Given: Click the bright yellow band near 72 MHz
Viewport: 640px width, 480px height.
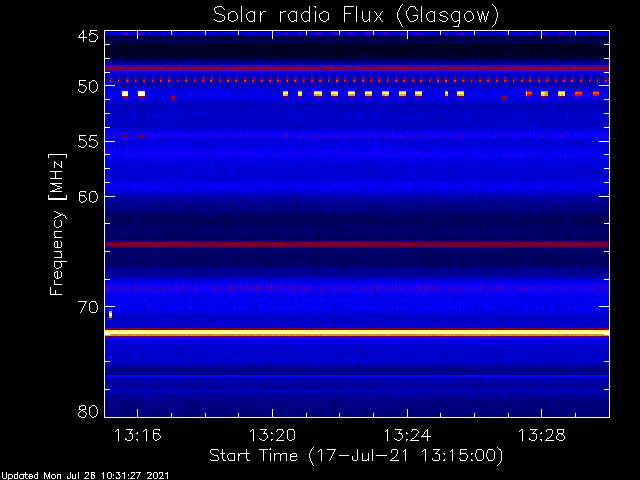Looking at the screenshot, I should coord(355,332).
